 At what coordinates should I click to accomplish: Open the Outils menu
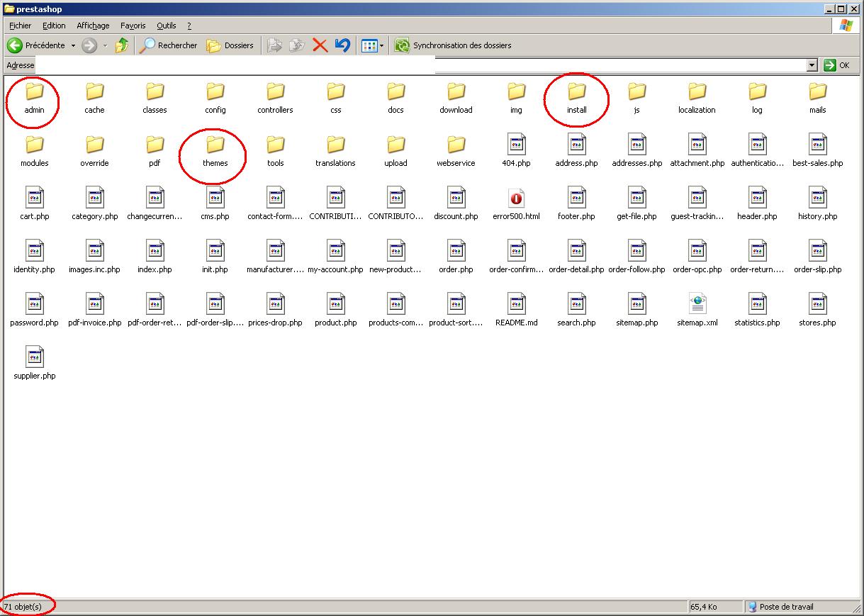[167, 26]
